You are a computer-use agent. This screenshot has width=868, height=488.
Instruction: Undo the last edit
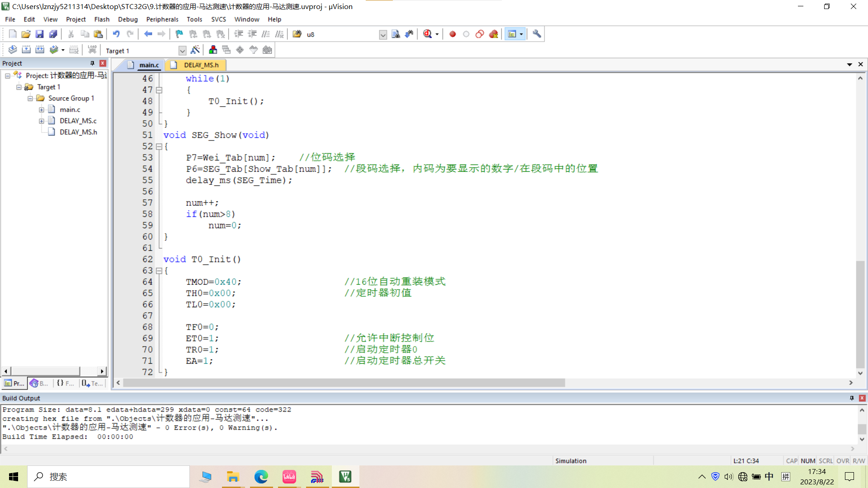[116, 34]
